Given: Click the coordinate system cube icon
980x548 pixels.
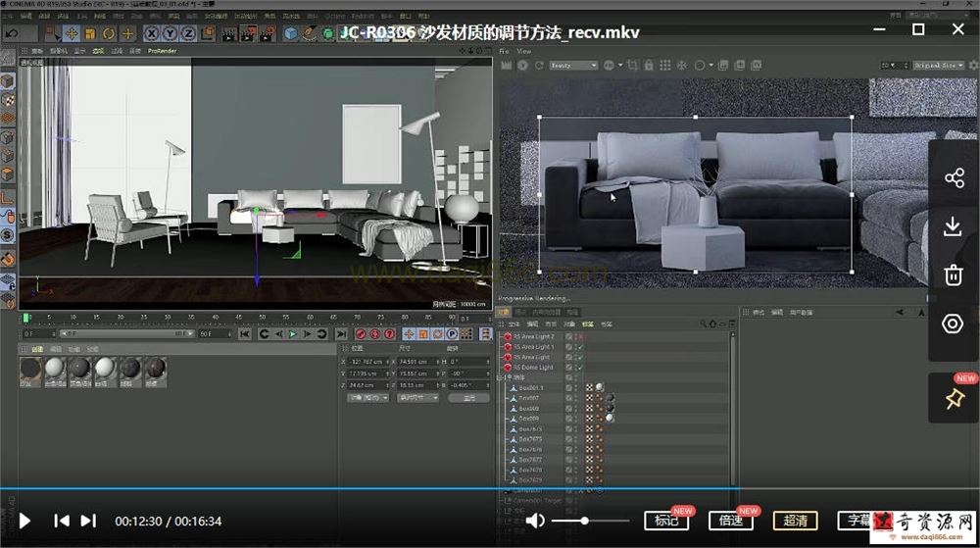Looking at the screenshot, I should [208, 33].
